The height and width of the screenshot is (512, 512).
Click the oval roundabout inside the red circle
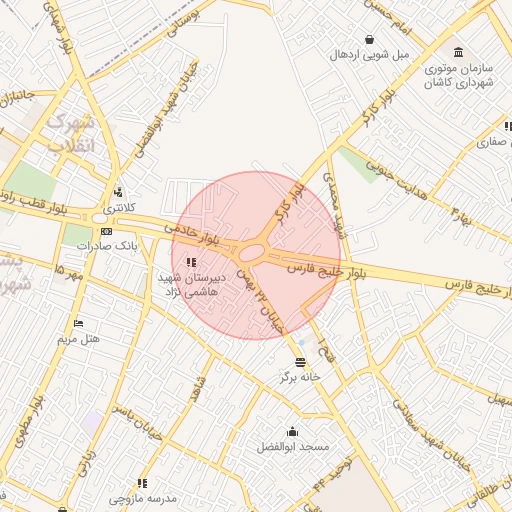(252, 253)
